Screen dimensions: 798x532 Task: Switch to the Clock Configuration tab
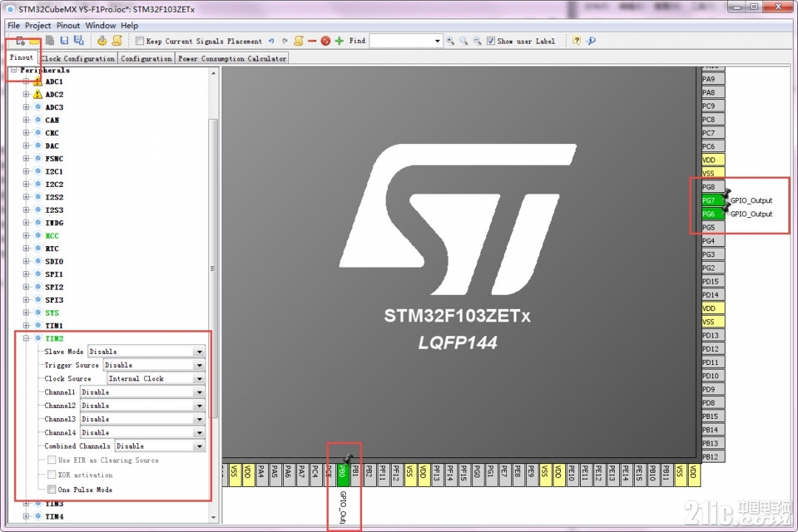[78, 58]
